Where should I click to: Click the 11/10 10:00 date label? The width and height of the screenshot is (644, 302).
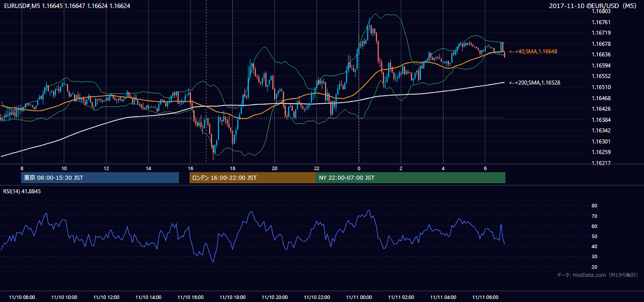coord(64,297)
